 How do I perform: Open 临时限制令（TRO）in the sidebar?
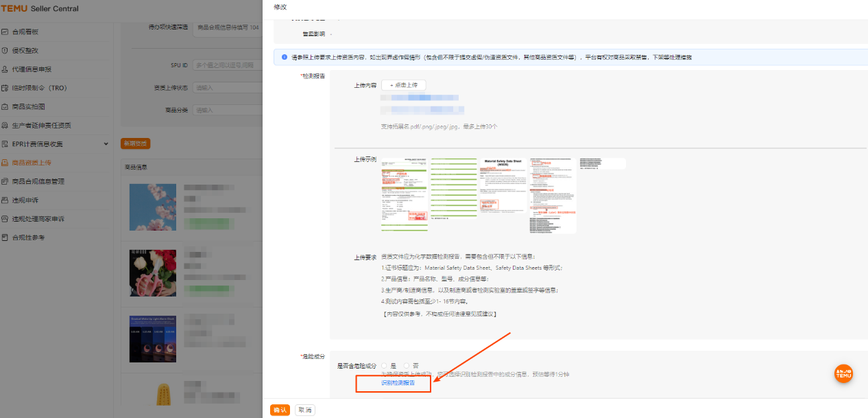pyautogui.click(x=41, y=87)
